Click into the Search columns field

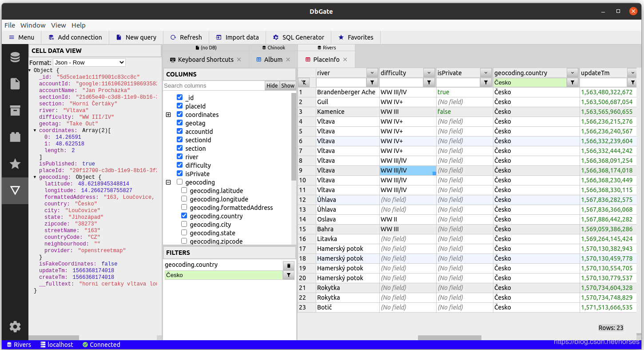(x=214, y=85)
